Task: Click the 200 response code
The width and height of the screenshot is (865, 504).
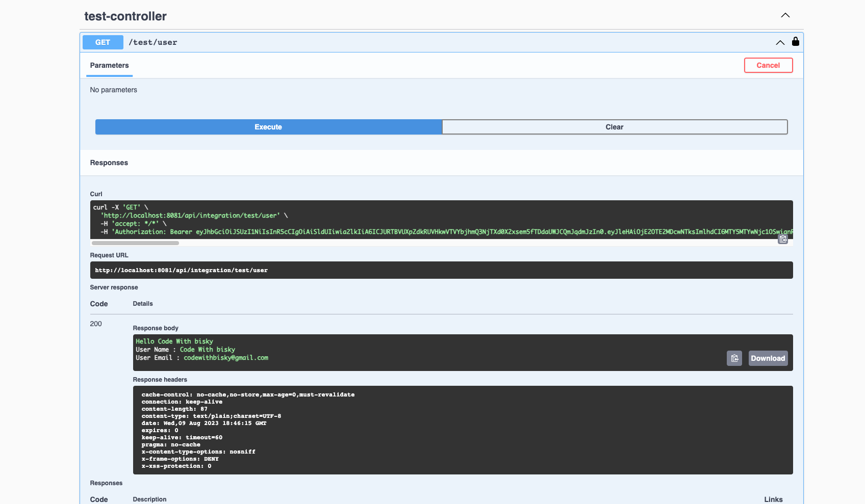Action: (96, 324)
